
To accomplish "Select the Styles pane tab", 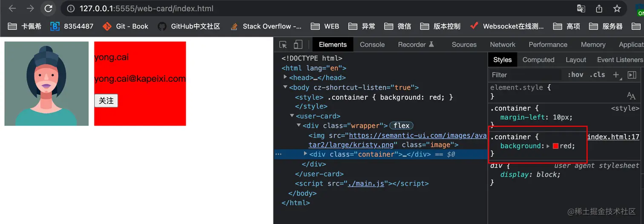I will click(503, 60).
